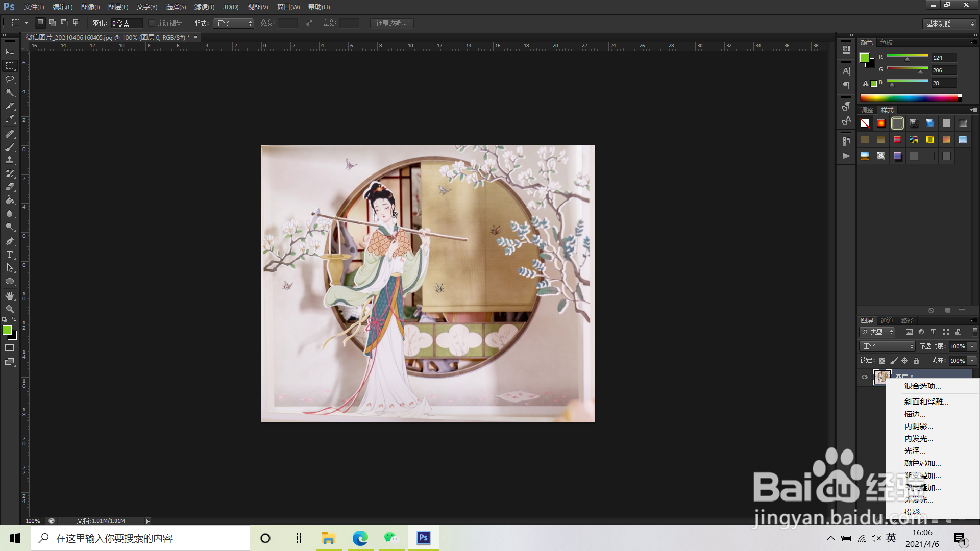Toggle type layer filter icon
980x551 pixels.
(934, 332)
